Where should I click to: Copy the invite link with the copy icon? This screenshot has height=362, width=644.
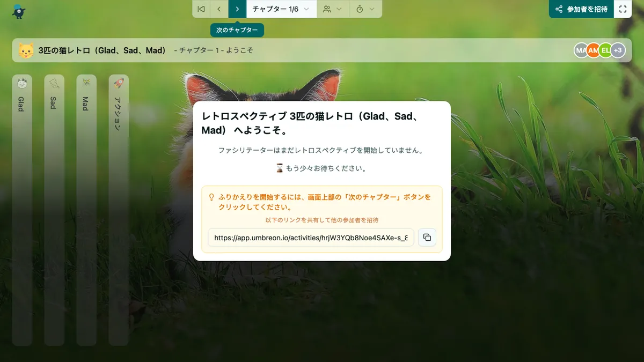[427, 237]
